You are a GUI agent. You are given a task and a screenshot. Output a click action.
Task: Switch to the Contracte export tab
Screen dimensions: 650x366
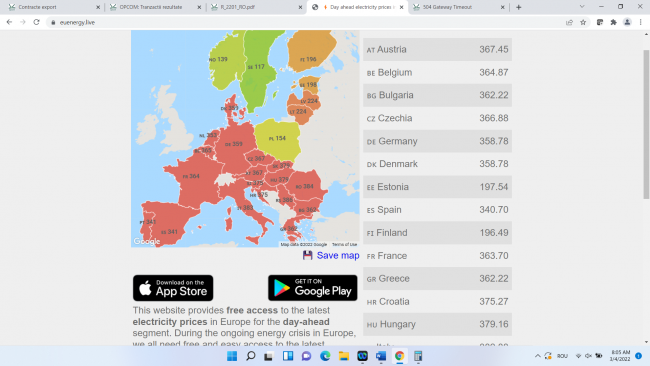pyautogui.click(x=52, y=7)
